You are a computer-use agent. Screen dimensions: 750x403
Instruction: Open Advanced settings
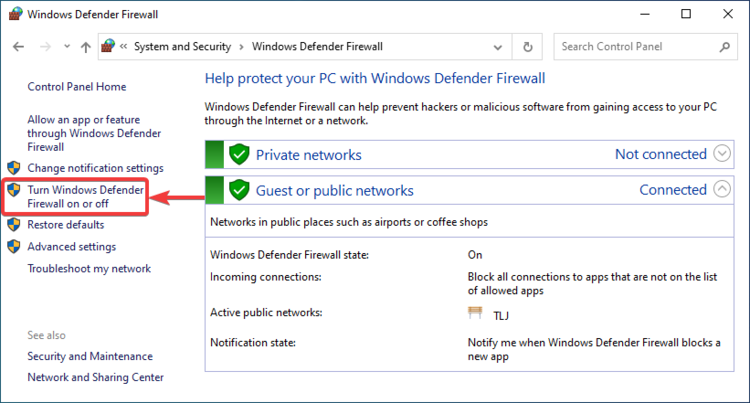click(x=71, y=247)
